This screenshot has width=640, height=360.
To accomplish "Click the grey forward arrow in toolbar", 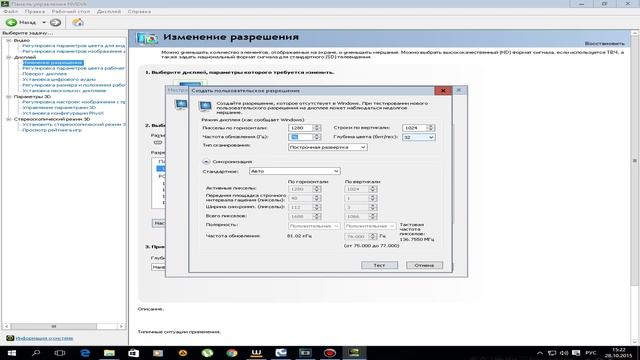I will [56, 22].
